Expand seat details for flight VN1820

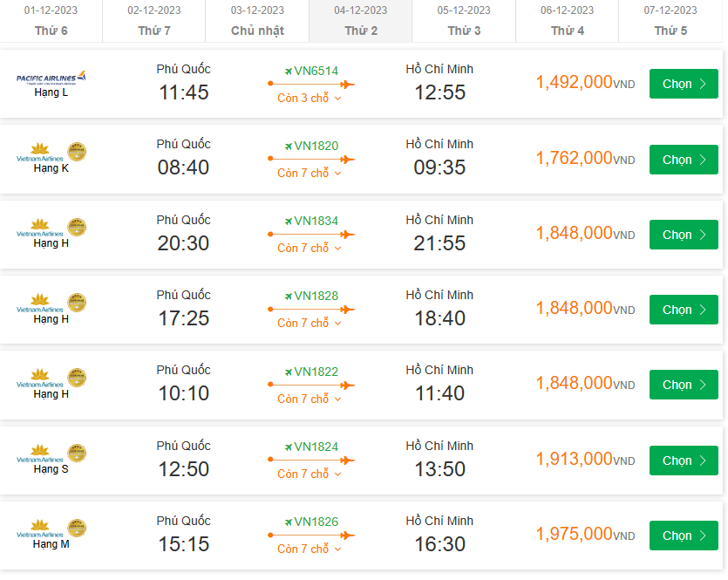pyautogui.click(x=310, y=173)
